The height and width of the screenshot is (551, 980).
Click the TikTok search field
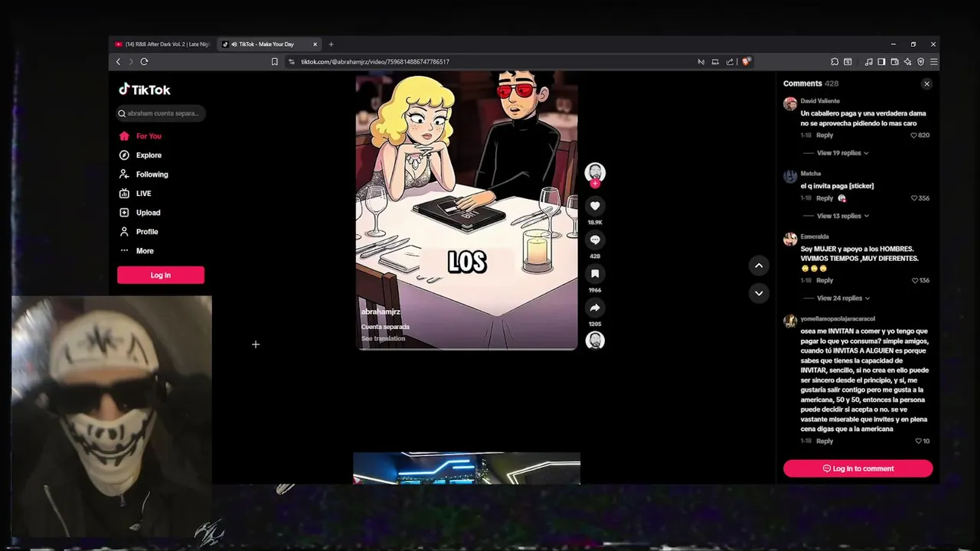click(x=162, y=113)
